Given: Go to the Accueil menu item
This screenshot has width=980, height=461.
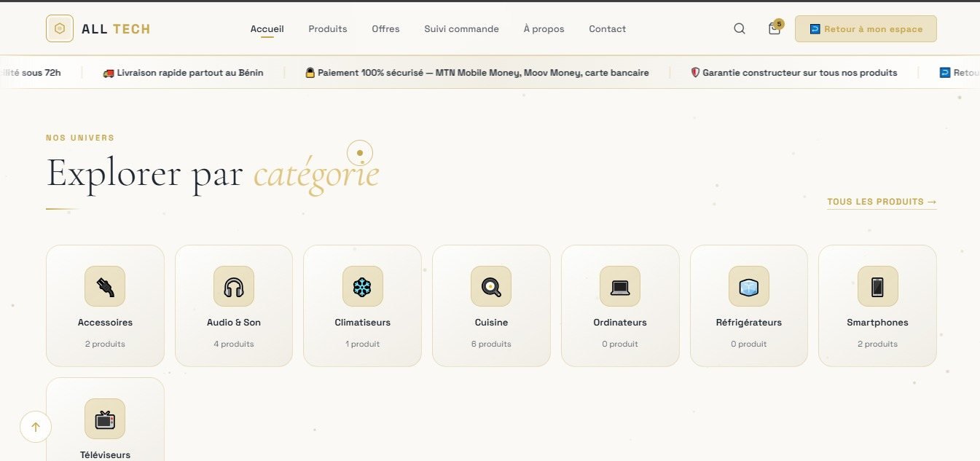Looking at the screenshot, I should [267, 29].
